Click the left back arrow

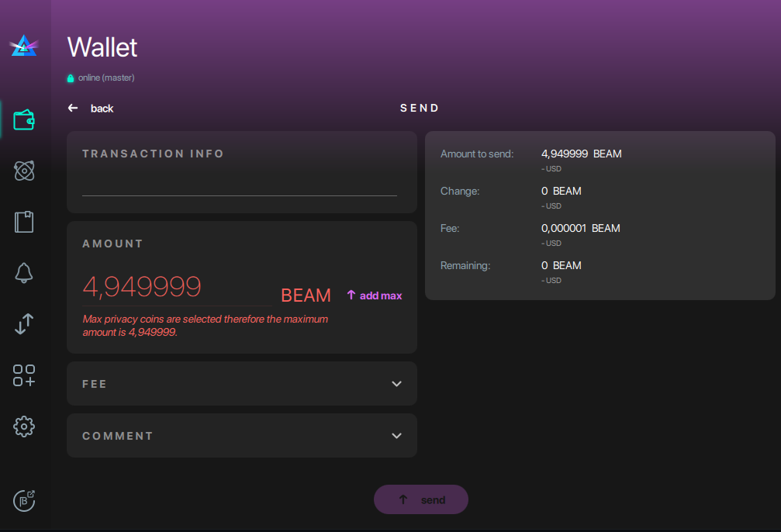tap(74, 108)
